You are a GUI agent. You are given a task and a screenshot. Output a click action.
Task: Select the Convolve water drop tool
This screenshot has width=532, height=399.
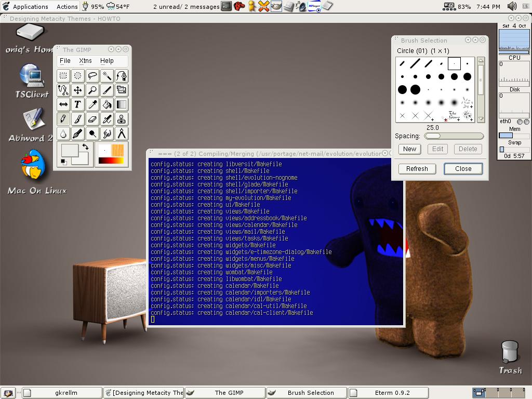pos(63,134)
